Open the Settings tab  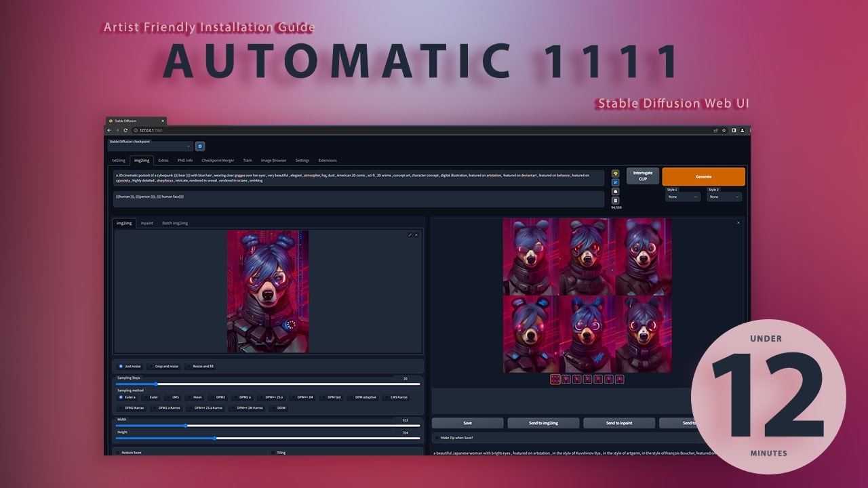pyautogui.click(x=302, y=161)
